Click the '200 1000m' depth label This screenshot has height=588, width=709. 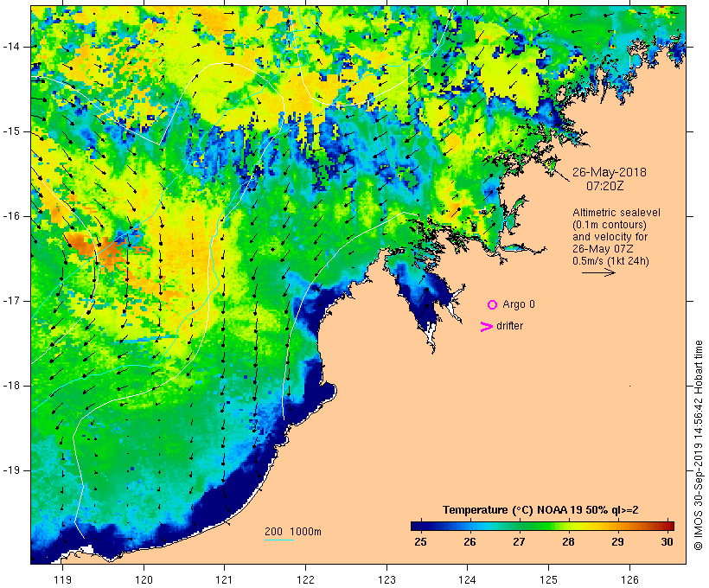[x=293, y=532]
